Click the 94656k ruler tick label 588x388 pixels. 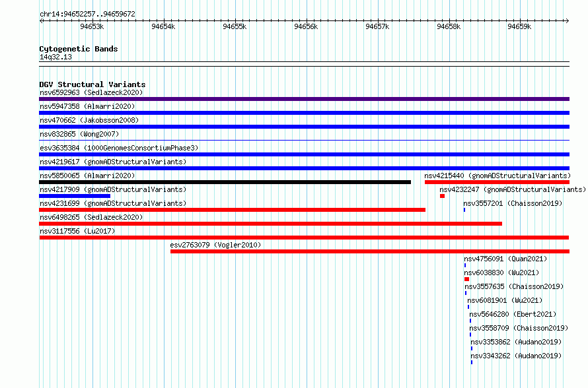[306, 26]
